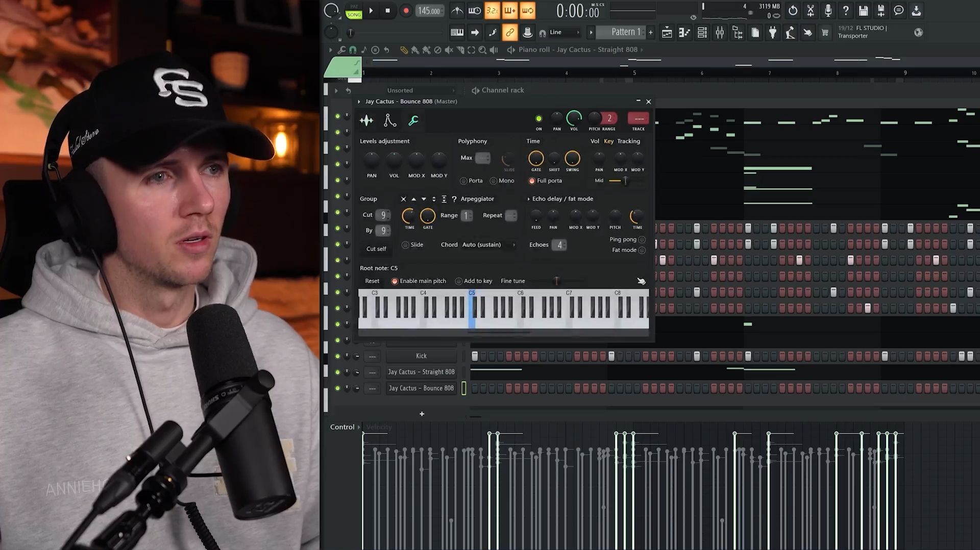Image resolution: width=980 pixels, height=550 pixels.
Task: Click the one-click audio recording microphone icon
Action: [x=828, y=11]
